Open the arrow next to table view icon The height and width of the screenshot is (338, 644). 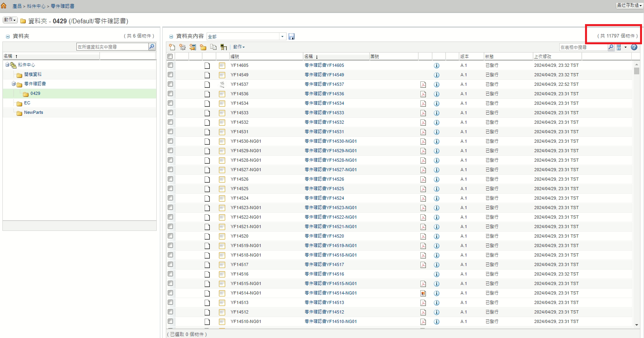pyautogui.click(x=625, y=47)
